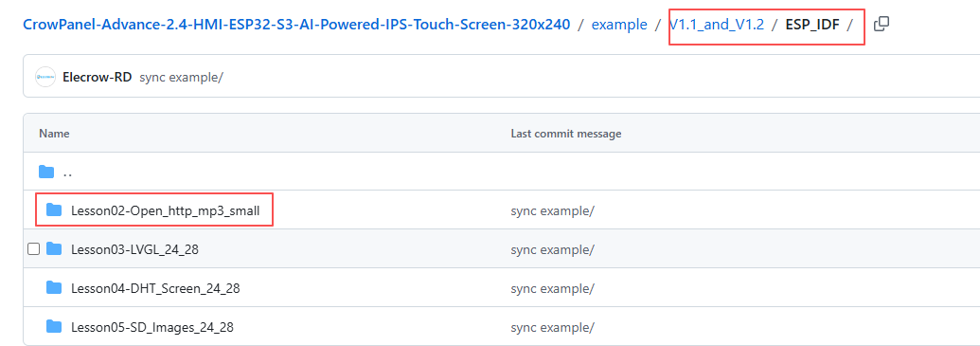This screenshot has width=980, height=346.
Task: Click the folder icon beside Lesson04-DHT_Screen_24_28
Action: pos(54,287)
